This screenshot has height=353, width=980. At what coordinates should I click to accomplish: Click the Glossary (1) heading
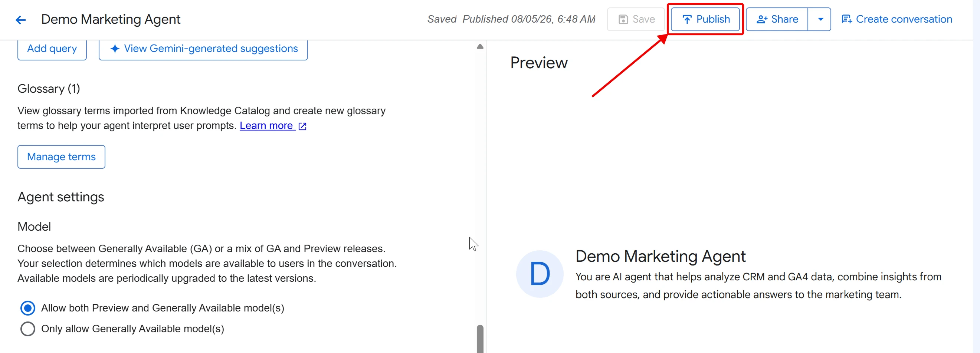coord(49,89)
